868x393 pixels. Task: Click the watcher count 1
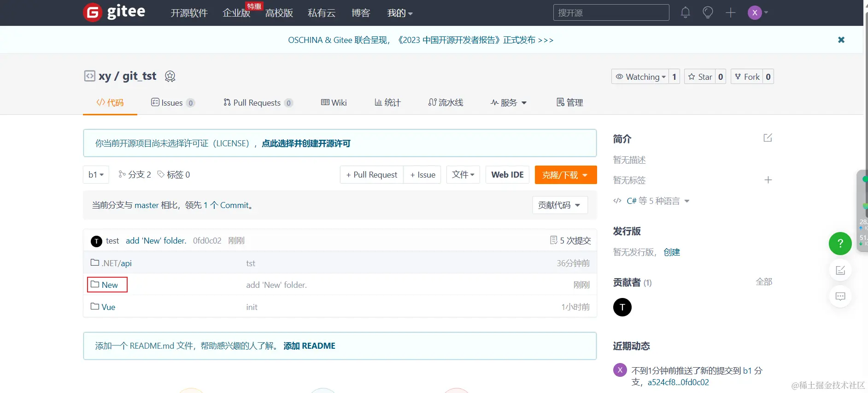pyautogui.click(x=674, y=77)
